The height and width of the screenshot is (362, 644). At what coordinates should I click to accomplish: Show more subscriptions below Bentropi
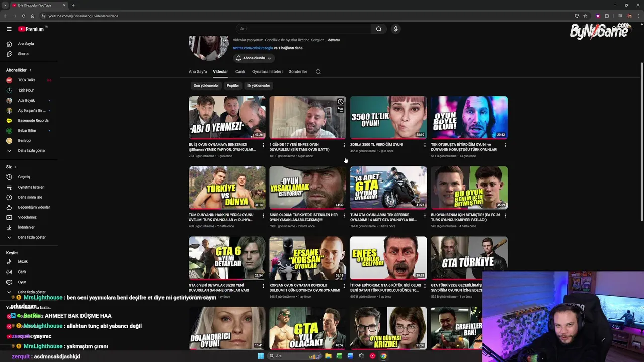(x=29, y=151)
